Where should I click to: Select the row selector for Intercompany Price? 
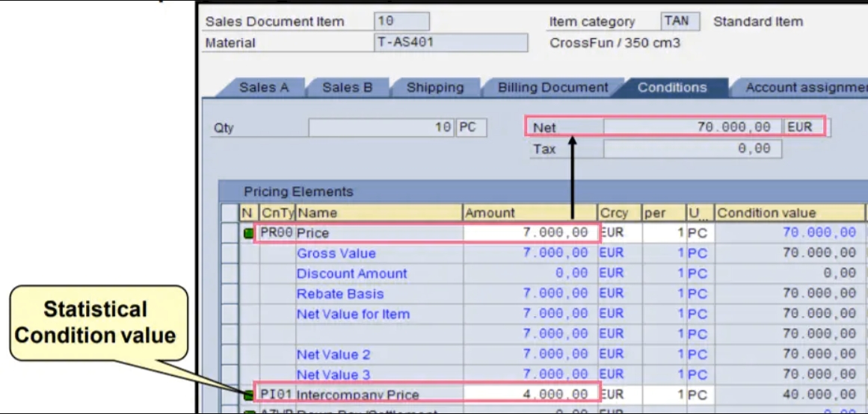(230, 394)
